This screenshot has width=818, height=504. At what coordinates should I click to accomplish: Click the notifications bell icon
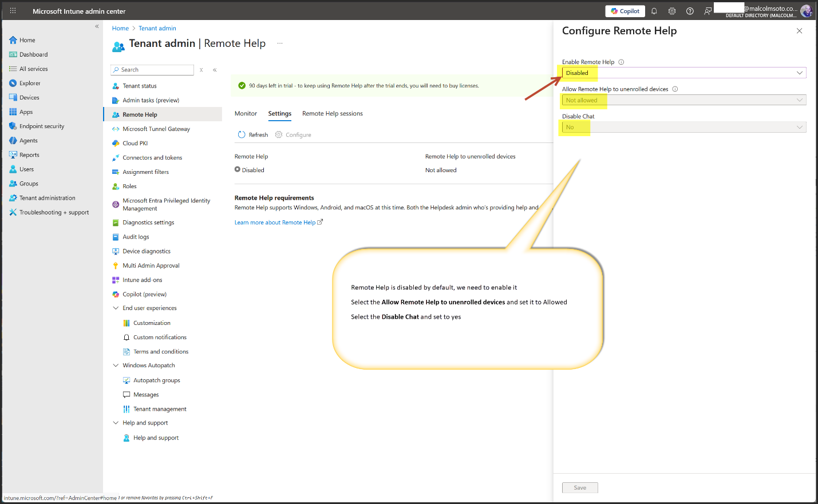(x=654, y=11)
